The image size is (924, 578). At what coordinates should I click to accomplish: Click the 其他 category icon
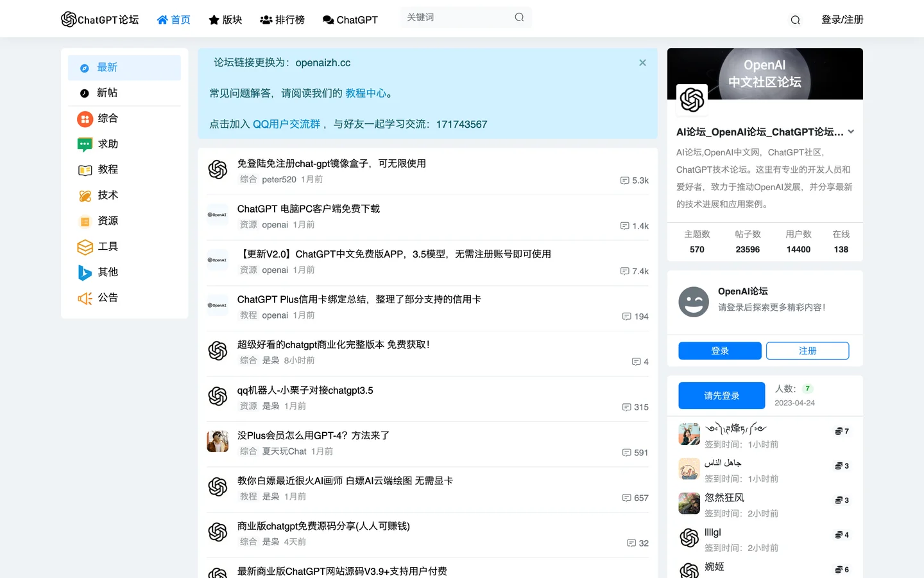pyautogui.click(x=85, y=272)
